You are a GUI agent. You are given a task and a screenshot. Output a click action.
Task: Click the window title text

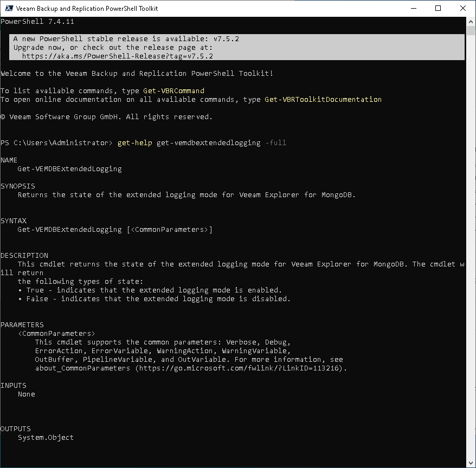(x=87, y=9)
